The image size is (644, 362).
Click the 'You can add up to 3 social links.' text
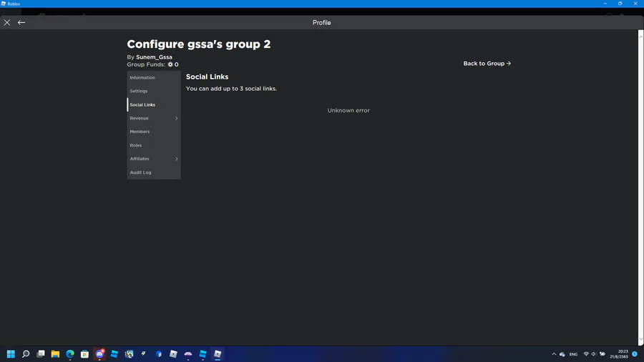coord(231,89)
